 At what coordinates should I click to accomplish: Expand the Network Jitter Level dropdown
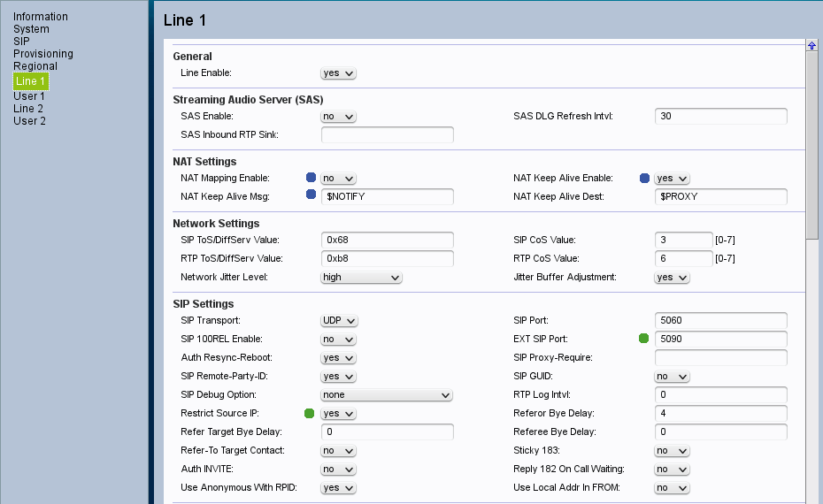(361, 278)
